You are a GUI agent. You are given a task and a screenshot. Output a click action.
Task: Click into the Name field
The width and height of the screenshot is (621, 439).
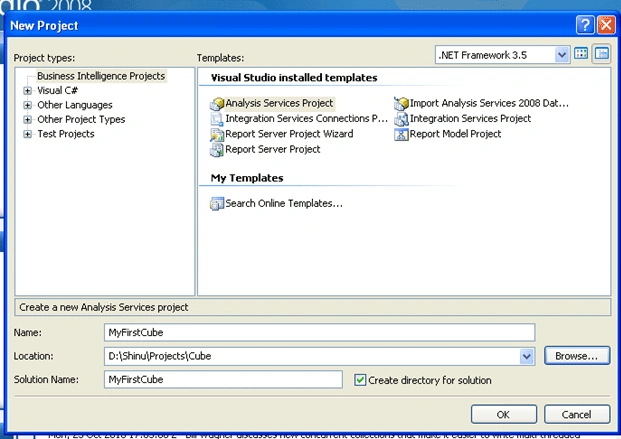pos(320,332)
